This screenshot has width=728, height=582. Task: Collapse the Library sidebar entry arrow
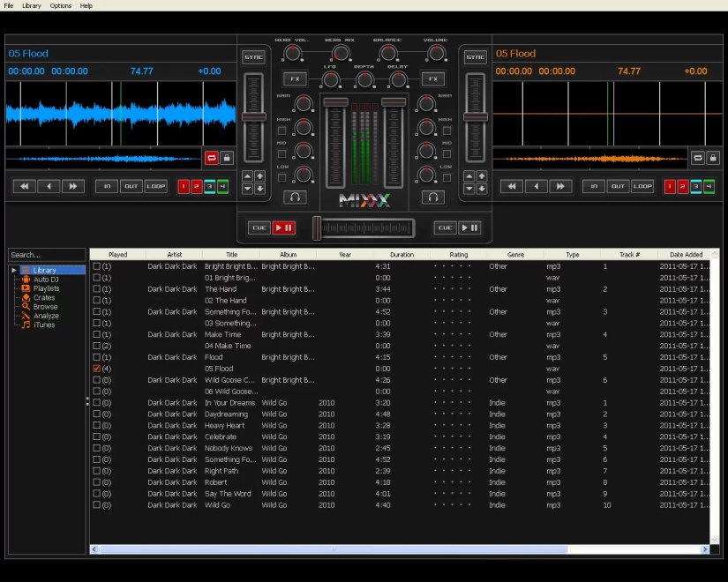[x=14, y=270]
